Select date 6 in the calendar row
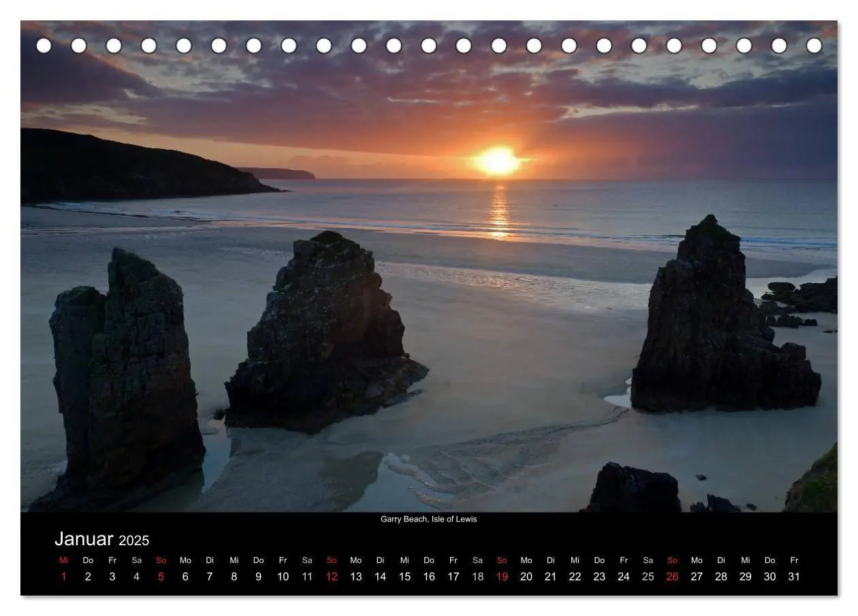Viewport: 858px width, 616px height. tap(185, 577)
